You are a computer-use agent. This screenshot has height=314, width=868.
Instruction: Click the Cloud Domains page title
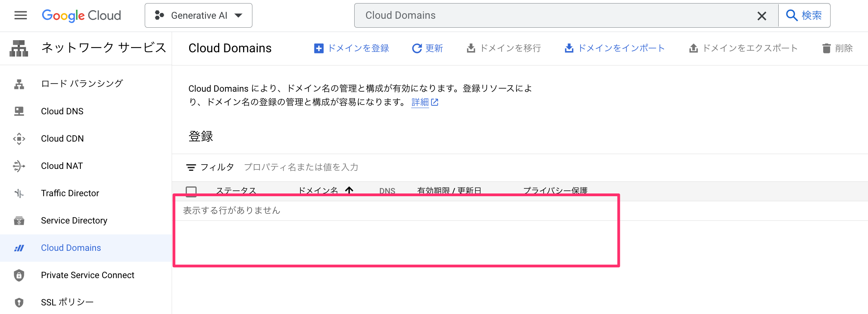tap(230, 48)
